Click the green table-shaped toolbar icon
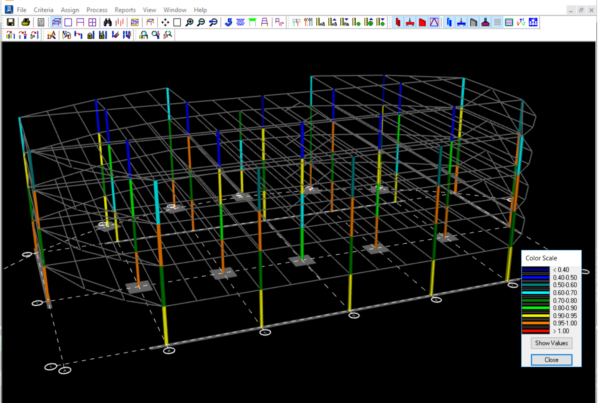Viewport: 600px width, 403px height. coord(253,21)
